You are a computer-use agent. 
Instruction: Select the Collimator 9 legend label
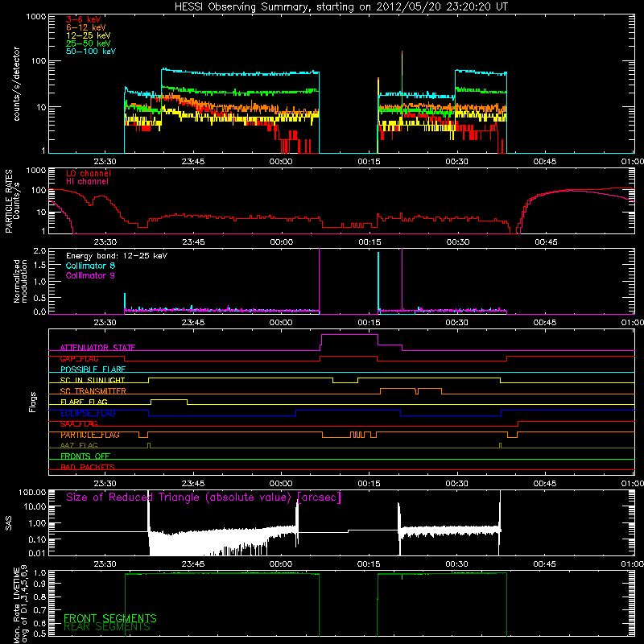[90, 275]
